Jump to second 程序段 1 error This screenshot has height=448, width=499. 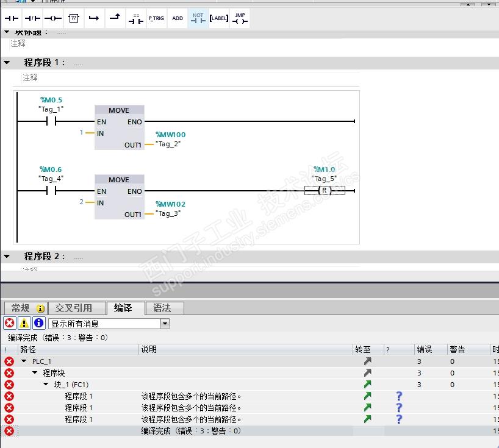click(x=368, y=408)
